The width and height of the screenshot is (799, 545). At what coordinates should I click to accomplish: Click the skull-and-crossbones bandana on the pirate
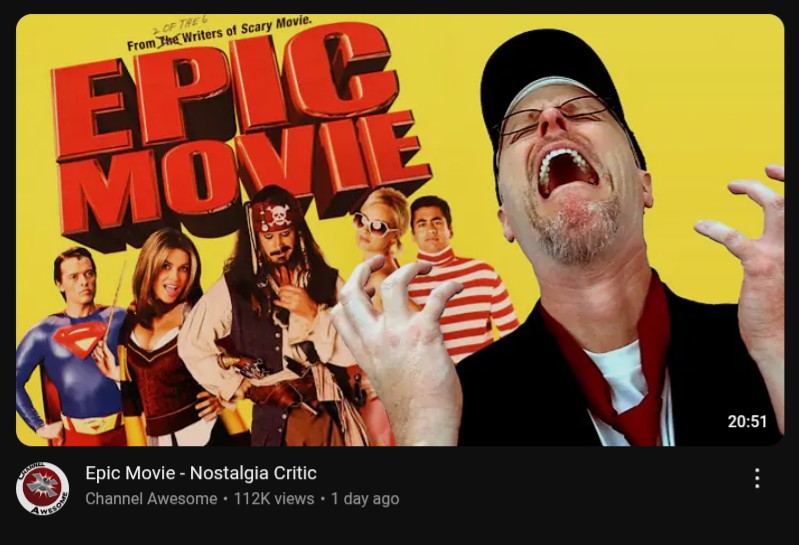click(273, 216)
